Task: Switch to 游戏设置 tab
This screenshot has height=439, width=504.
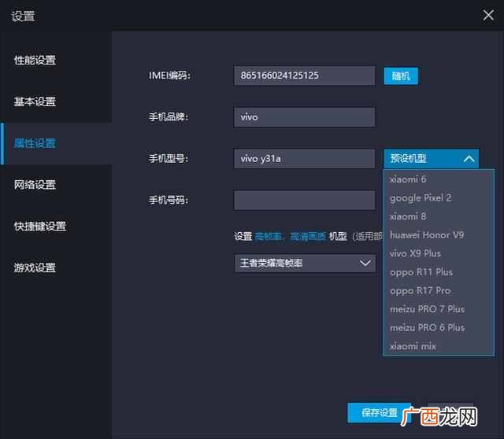Action: (x=35, y=267)
